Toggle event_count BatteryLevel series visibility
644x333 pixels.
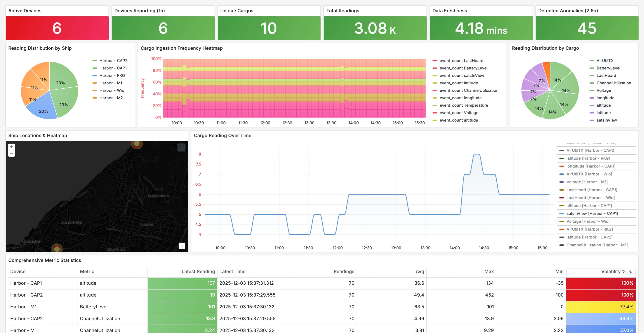[463, 68]
